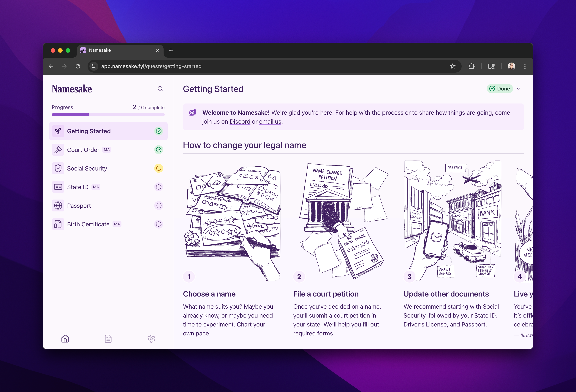Toggle Getting Started complete checkmark

tap(159, 131)
